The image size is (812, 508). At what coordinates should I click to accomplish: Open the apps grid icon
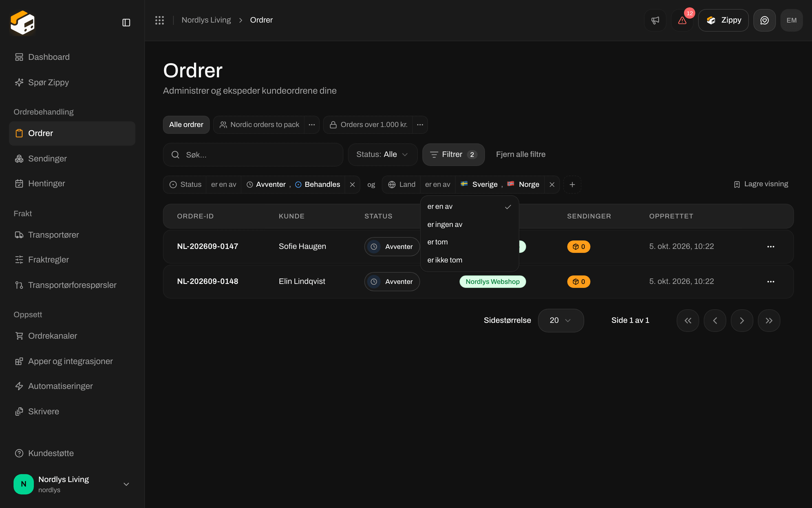tap(159, 20)
